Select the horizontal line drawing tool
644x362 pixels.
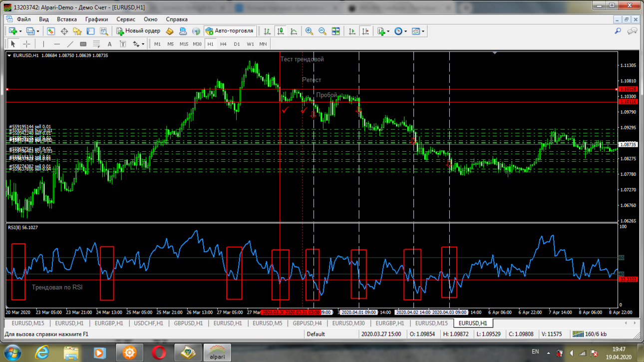click(57, 44)
